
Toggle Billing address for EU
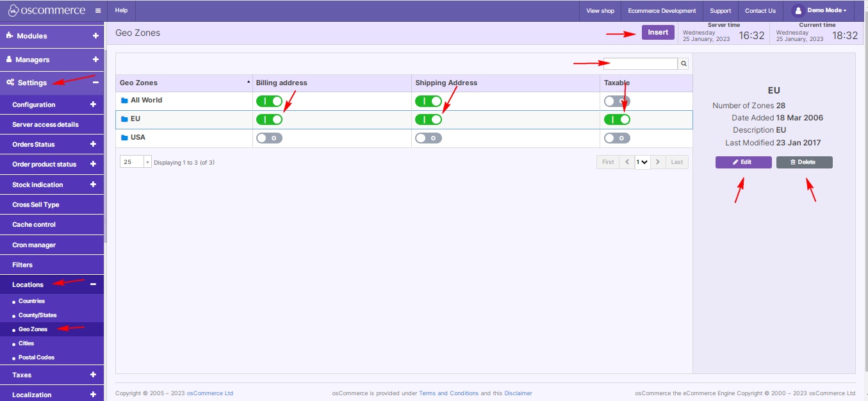(269, 119)
